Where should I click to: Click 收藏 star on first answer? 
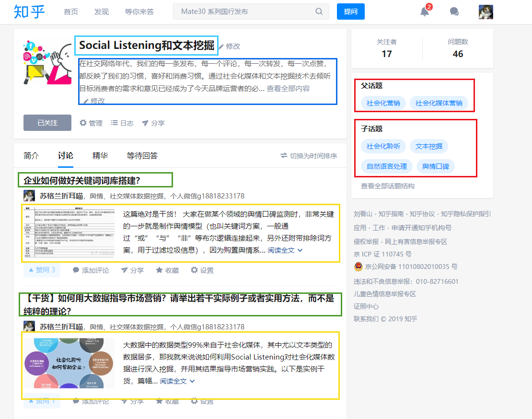[167, 270]
